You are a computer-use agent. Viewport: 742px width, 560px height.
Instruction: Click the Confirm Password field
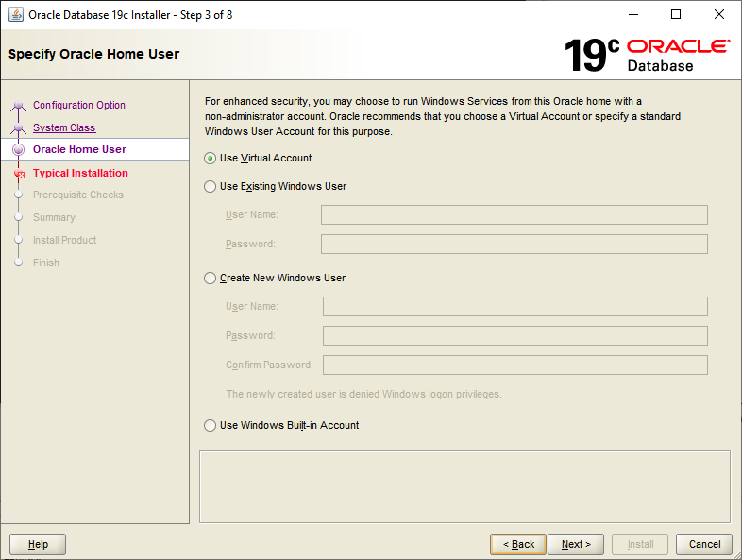[515, 365]
